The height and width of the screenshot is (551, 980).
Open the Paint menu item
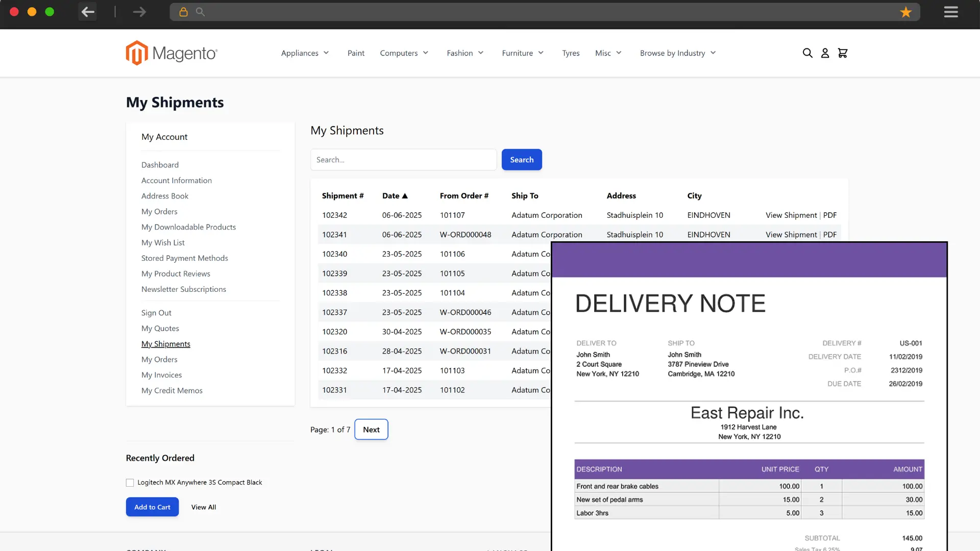[356, 53]
